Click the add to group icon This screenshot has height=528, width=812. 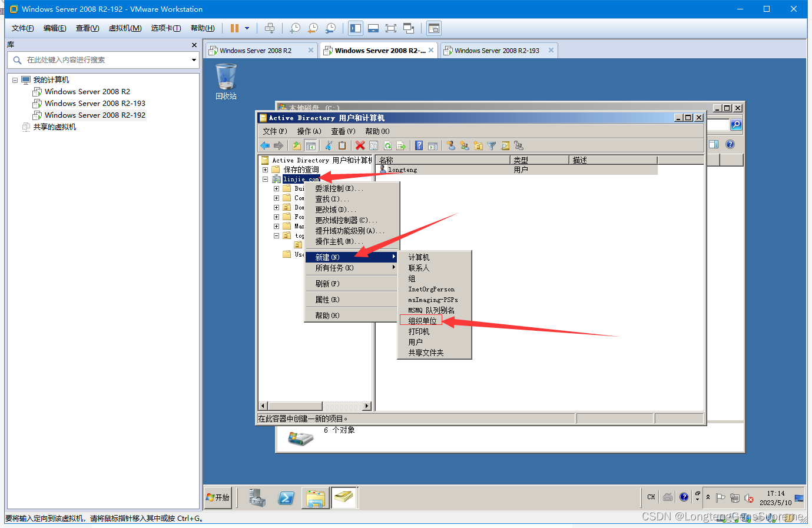519,145
